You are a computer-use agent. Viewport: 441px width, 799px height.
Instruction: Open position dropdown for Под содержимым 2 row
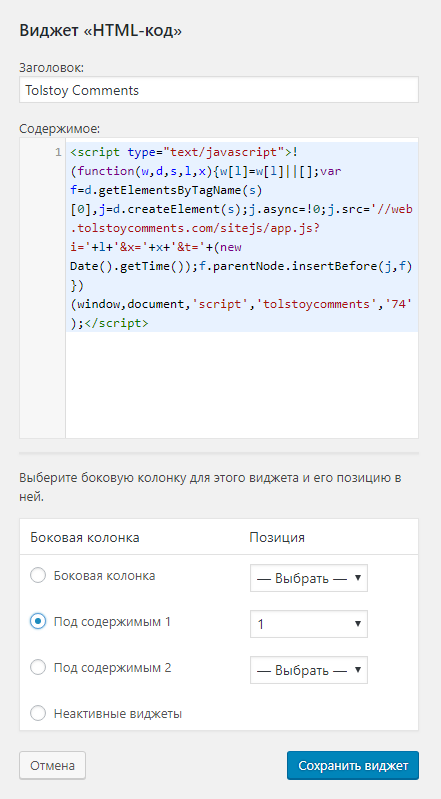tap(308, 670)
